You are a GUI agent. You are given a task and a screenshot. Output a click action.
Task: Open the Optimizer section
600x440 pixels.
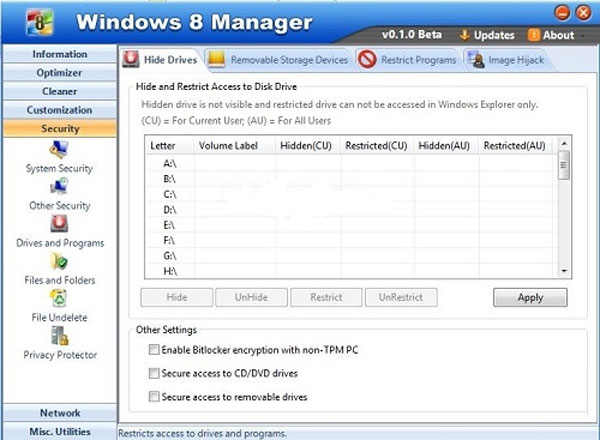(x=60, y=73)
